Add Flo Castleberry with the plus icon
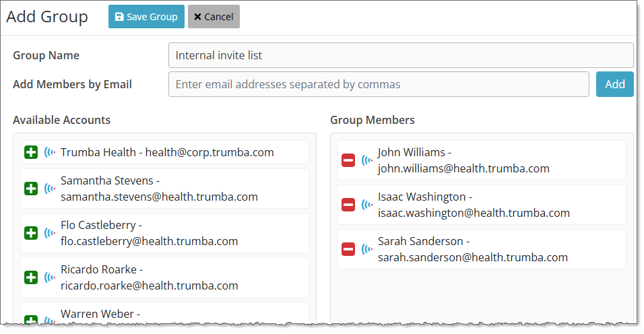 (x=31, y=233)
